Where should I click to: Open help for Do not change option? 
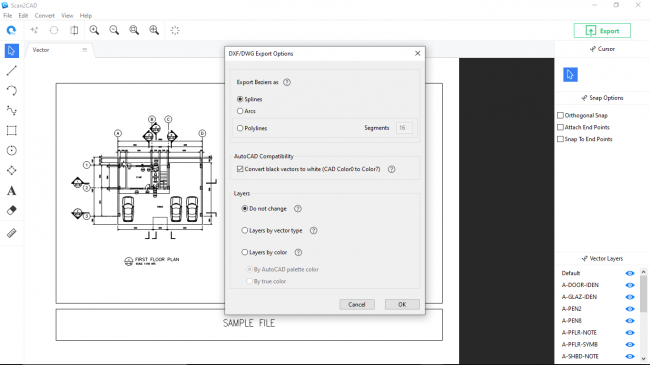pyautogui.click(x=298, y=209)
